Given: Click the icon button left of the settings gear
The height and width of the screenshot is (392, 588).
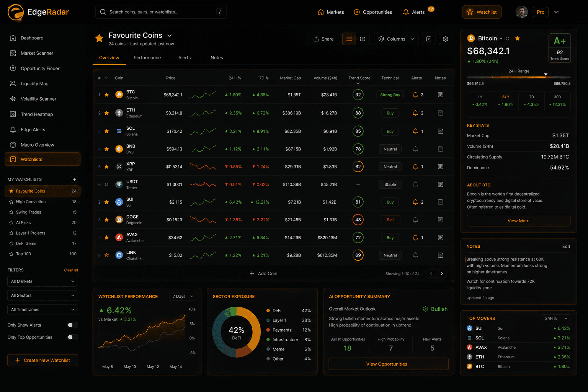Looking at the screenshot, I should tap(429, 39).
